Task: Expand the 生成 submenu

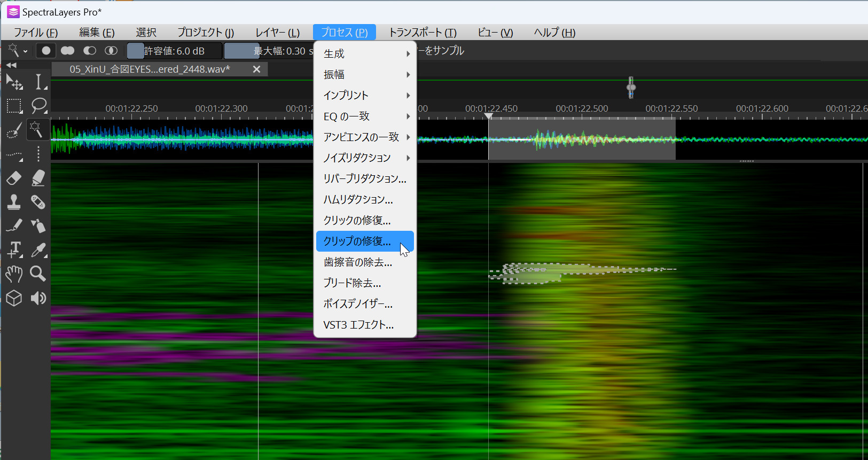Action: click(x=365, y=53)
